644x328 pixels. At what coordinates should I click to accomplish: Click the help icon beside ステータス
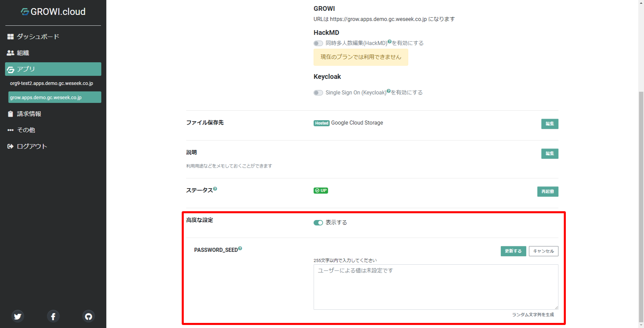(215, 189)
